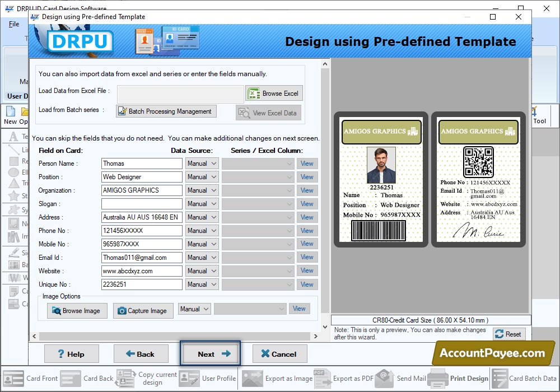This screenshot has height=392, width=560.
Task: Click the Capture Image button
Action: (143, 311)
